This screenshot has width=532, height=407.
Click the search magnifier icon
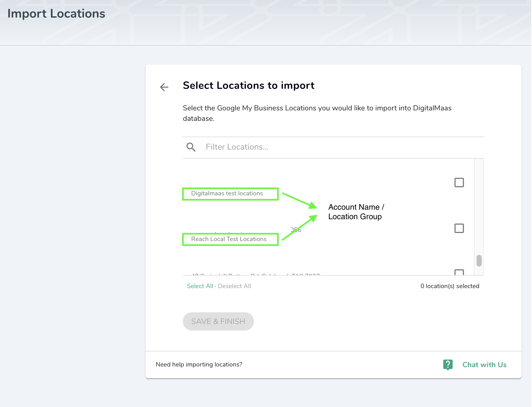(x=191, y=147)
